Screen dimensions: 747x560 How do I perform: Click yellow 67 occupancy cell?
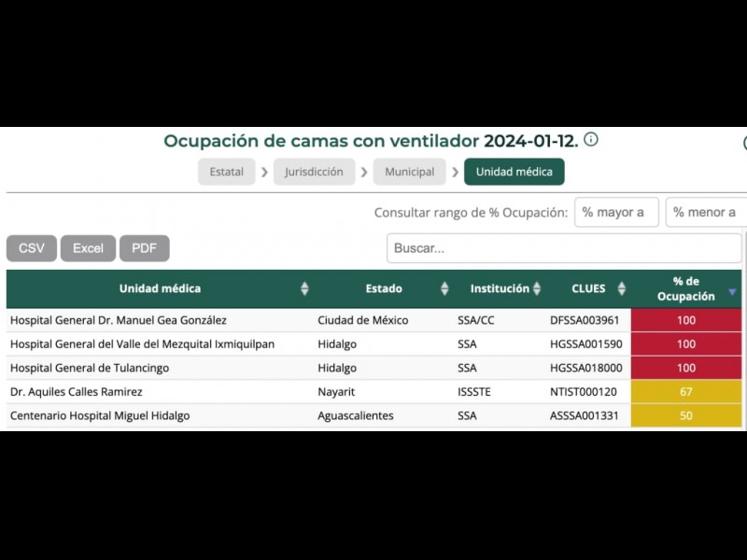click(x=686, y=392)
